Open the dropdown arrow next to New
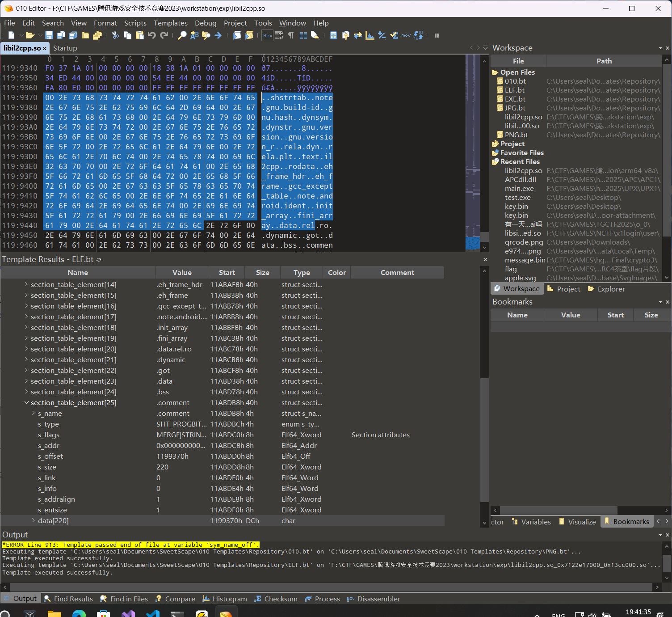The width and height of the screenshot is (672, 617). 21,35
